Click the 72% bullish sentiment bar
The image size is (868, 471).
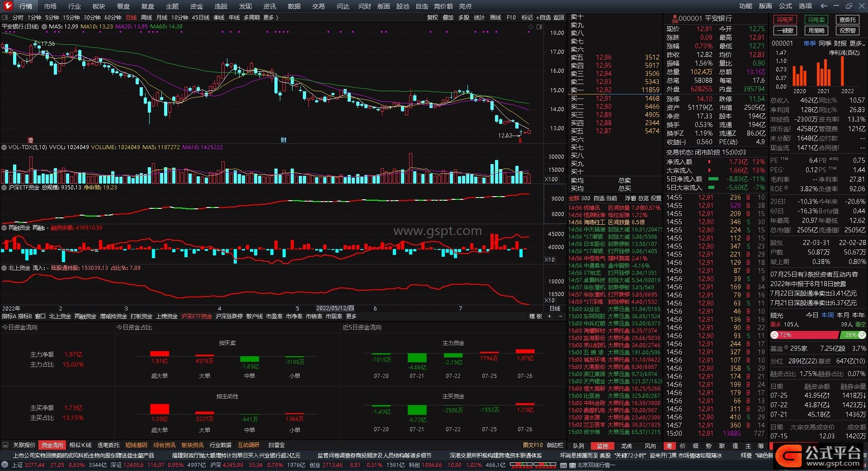[805, 335]
